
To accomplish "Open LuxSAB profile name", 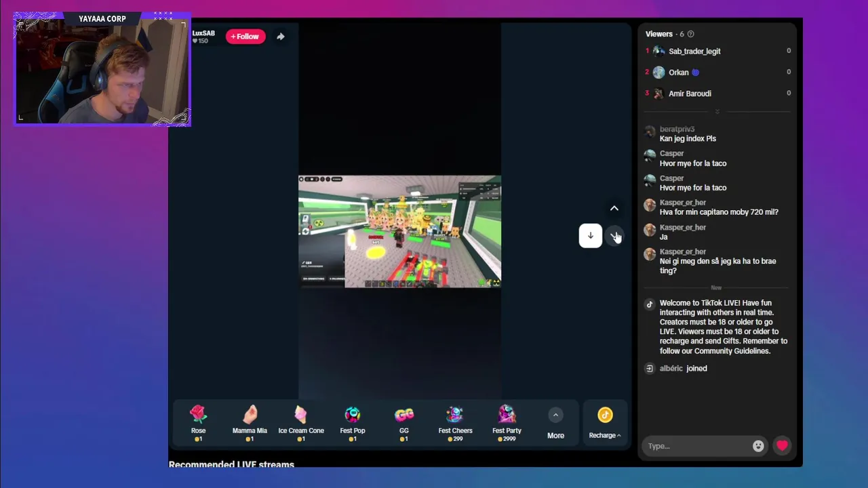I will click(203, 33).
